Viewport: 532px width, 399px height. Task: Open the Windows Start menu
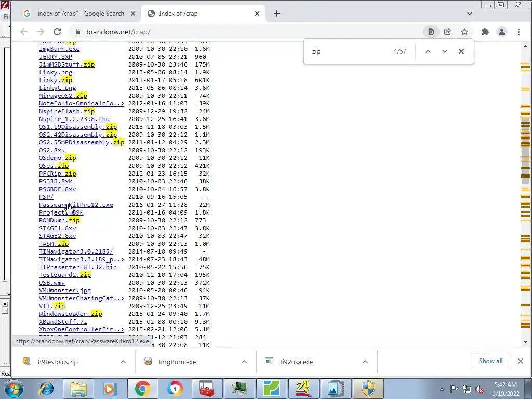click(x=14, y=389)
